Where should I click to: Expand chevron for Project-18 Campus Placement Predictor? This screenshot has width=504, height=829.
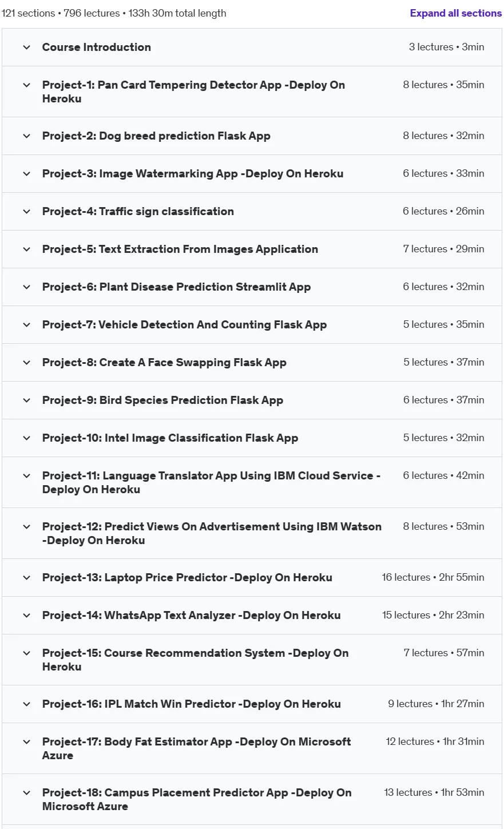(x=26, y=793)
